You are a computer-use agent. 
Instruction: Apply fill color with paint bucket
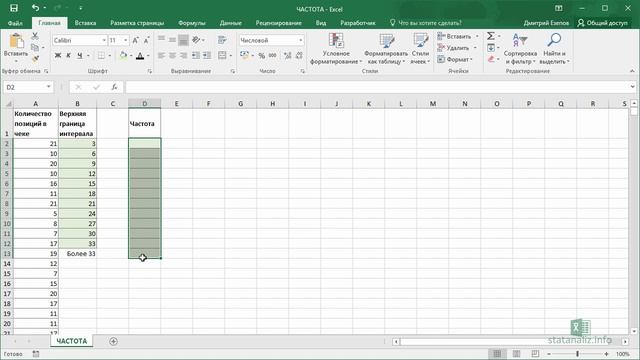(123, 56)
